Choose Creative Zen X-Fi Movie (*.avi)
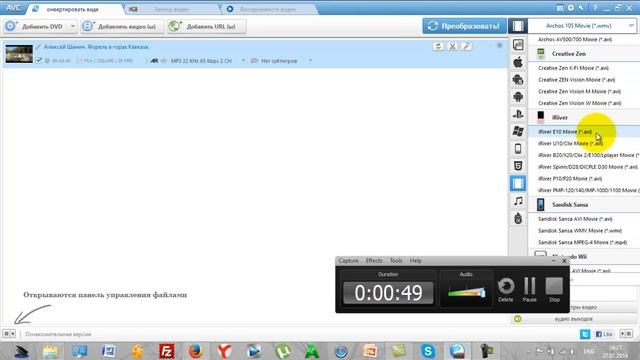Screen dimensions: 640x360 click(x=573, y=68)
